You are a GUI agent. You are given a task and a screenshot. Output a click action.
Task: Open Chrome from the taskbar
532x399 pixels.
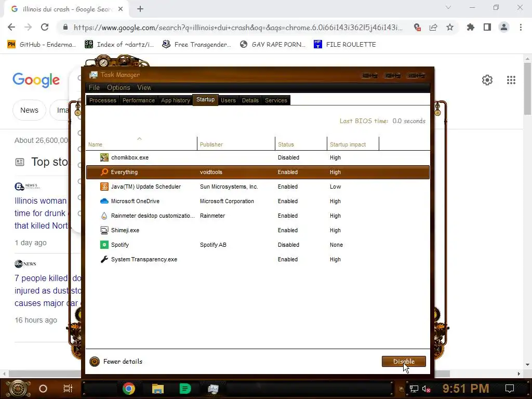[129, 389]
